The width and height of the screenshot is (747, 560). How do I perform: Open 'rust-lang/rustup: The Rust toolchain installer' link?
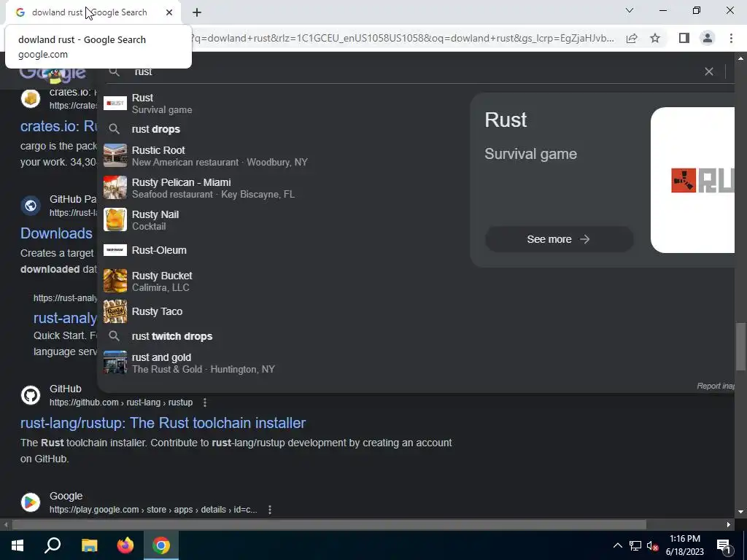(x=163, y=423)
